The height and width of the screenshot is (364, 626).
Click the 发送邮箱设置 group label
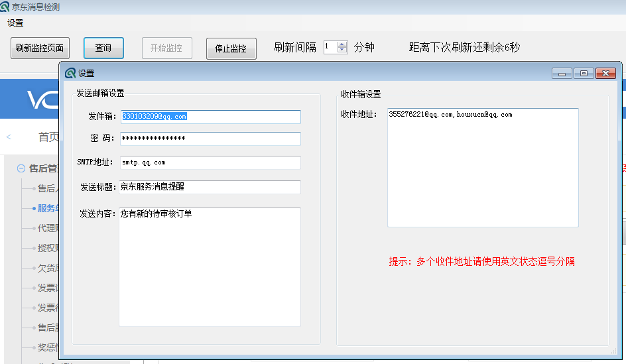tap(101, 93)
